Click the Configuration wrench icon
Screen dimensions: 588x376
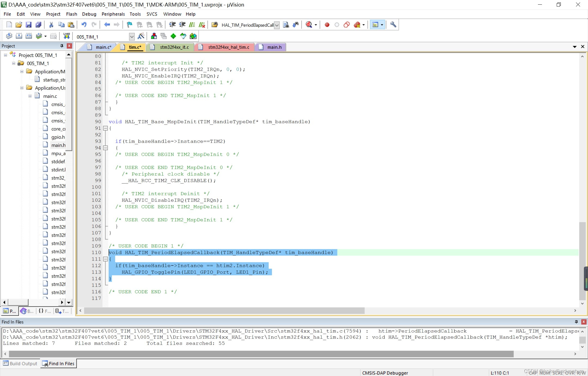pos(393,25)
